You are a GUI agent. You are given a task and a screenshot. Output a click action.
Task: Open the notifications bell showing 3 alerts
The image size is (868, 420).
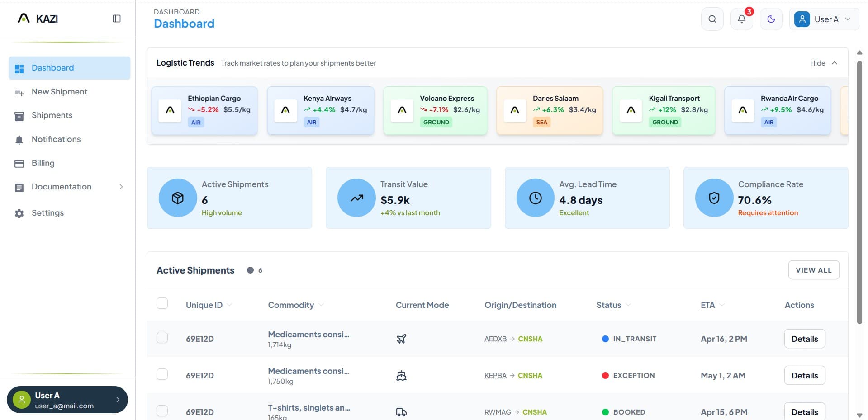(741, 19)
